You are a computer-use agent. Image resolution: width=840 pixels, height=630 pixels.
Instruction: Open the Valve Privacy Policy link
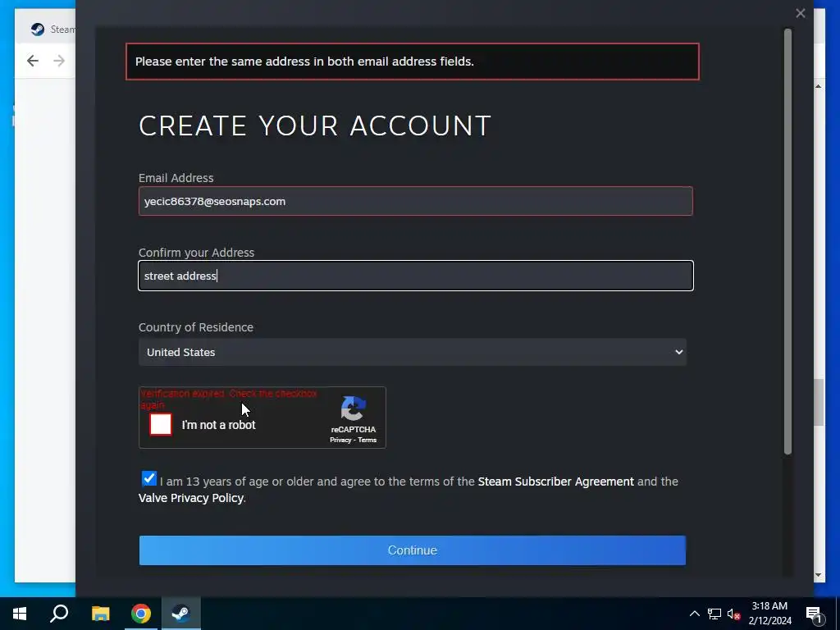click(190, 498)
